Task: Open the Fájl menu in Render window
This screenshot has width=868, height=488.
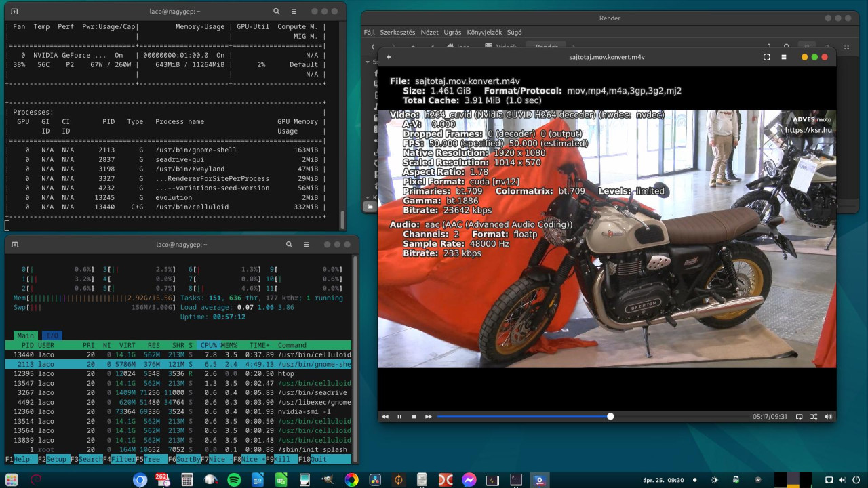Action: (369, 32)
